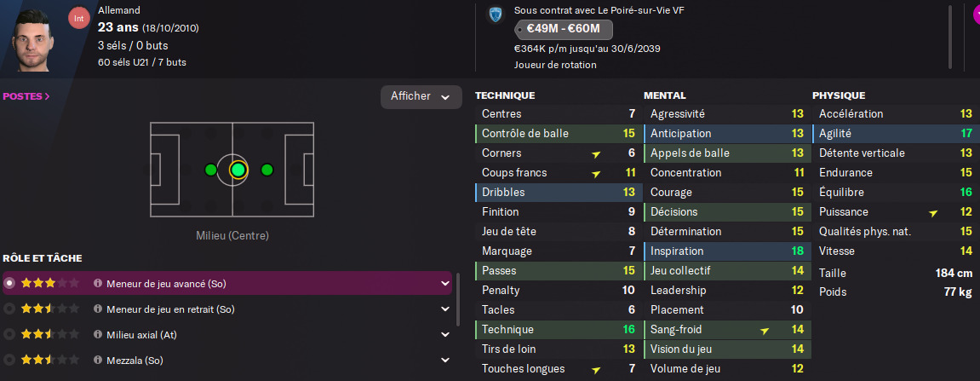Select the Meneur de jeu en retrait radio
This screenshot has height=381, width=980.
(9, 309)
